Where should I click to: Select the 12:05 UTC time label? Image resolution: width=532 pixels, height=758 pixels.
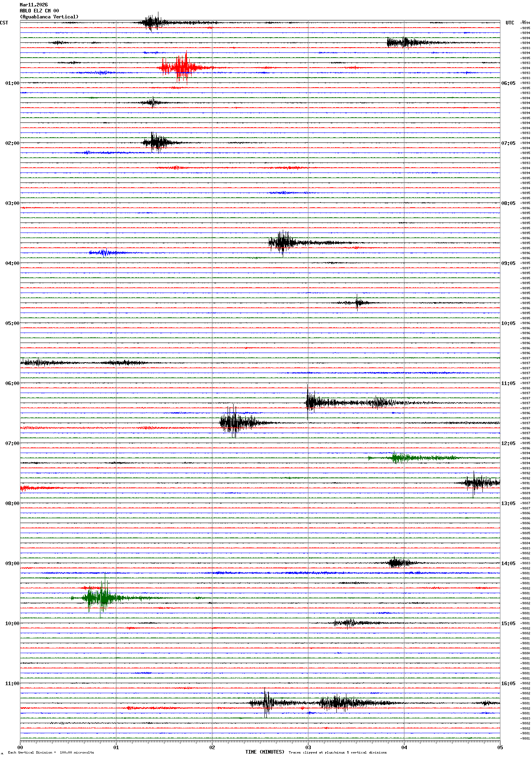tap(508, 443)
